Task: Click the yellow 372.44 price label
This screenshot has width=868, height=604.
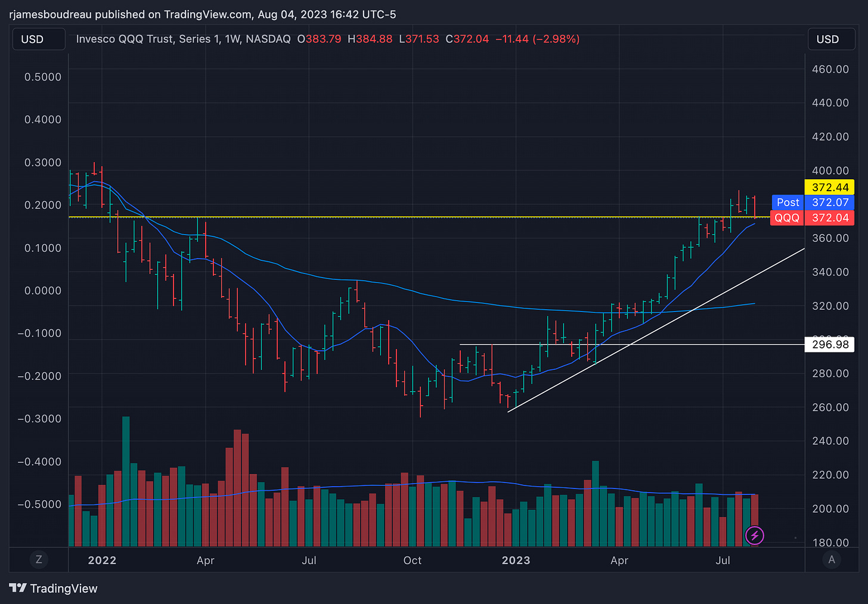Action: 830,187
